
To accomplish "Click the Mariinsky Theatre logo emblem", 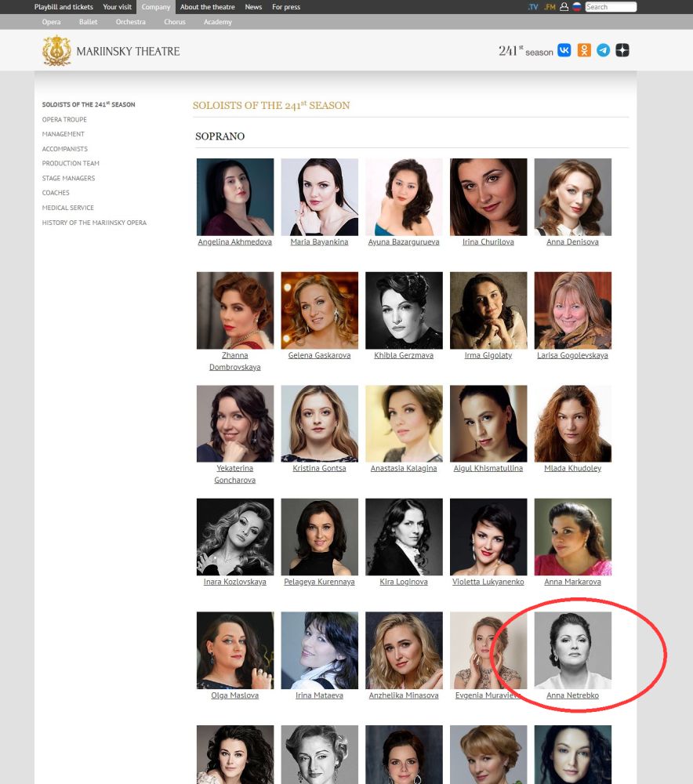I will coord(56,50).
